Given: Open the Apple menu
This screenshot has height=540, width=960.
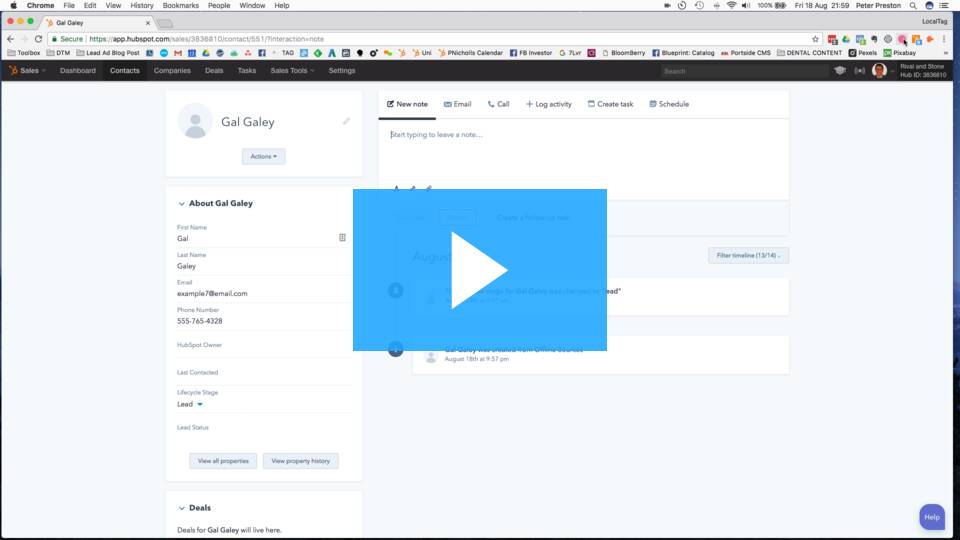Looking at the screenshot, I should (x=13, y=6).
